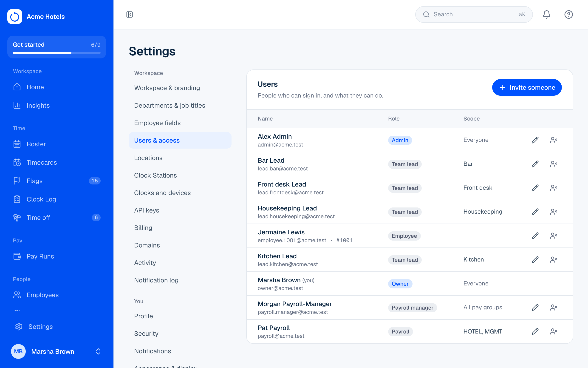The width and height of the screenshot is (588, 368).
Task: Open Roster page
Action: tap(57, 144)
